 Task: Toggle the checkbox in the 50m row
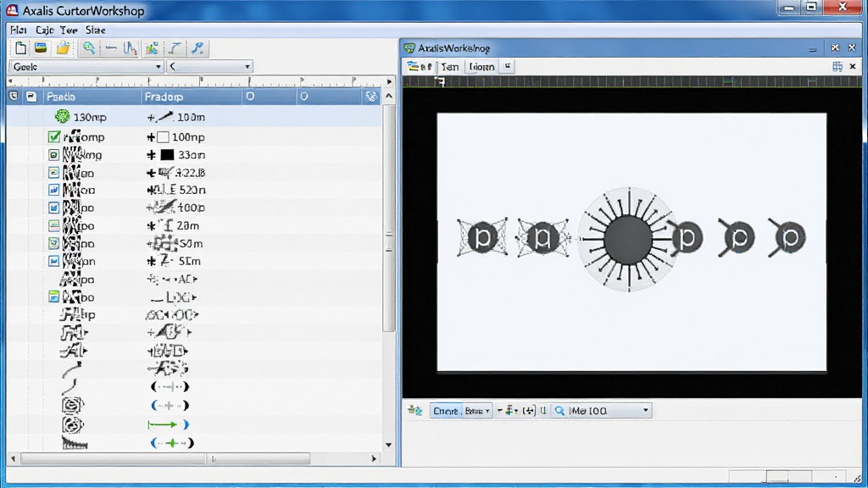[53, 243]
